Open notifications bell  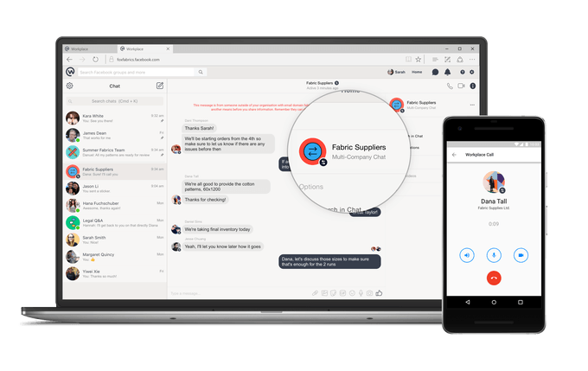click(447, 72)
